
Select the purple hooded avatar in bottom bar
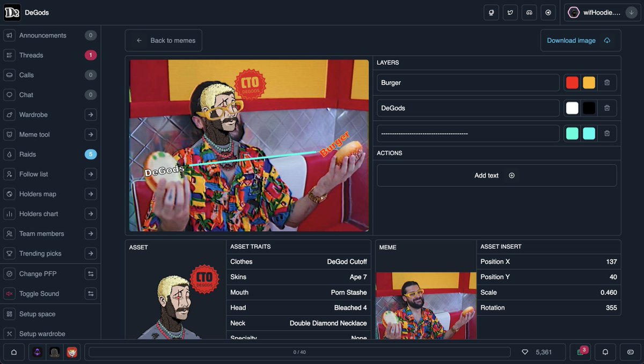coord(37,352)
